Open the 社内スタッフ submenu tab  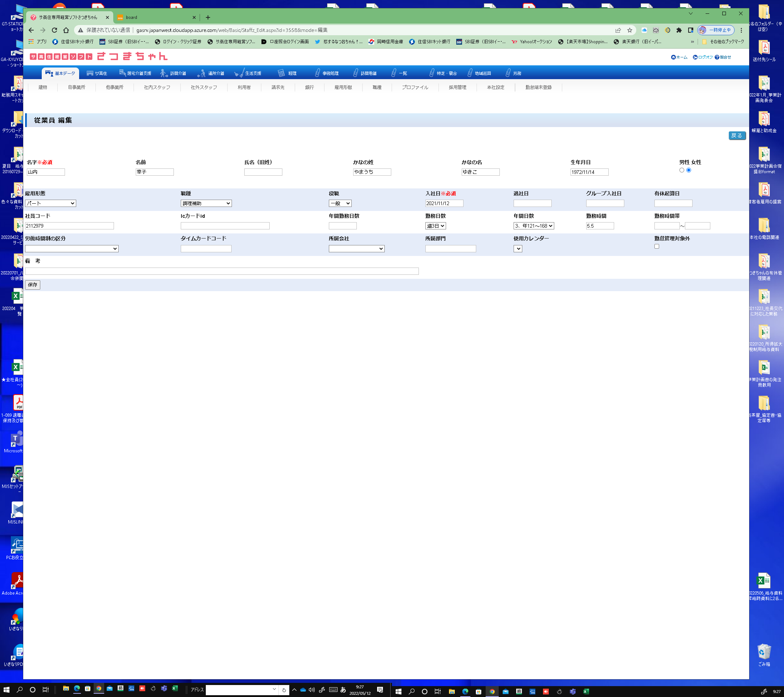tap(157, 87)
